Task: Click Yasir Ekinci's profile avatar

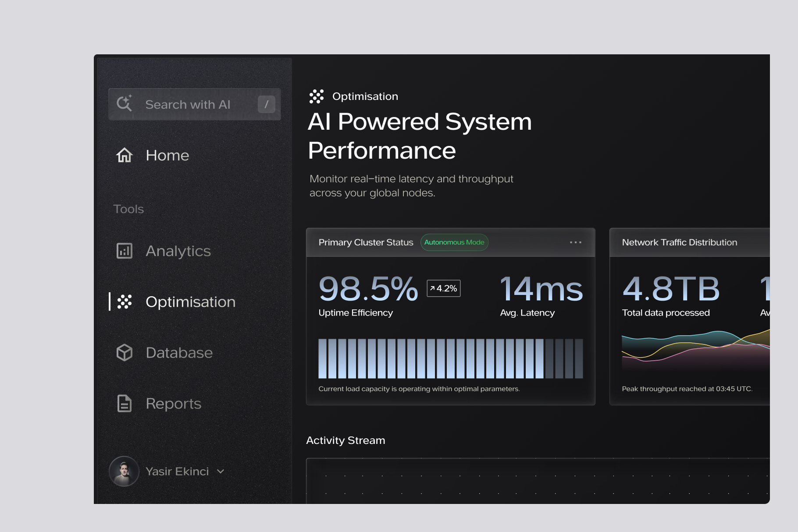Action: pos(124,471)
